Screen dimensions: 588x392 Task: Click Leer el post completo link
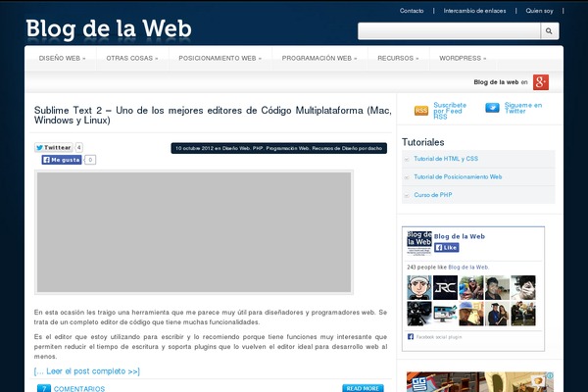[87, 371]
